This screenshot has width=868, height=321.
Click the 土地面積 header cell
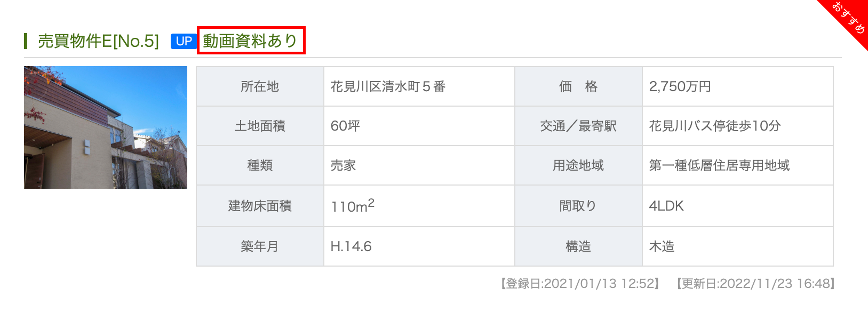[260, 126]
